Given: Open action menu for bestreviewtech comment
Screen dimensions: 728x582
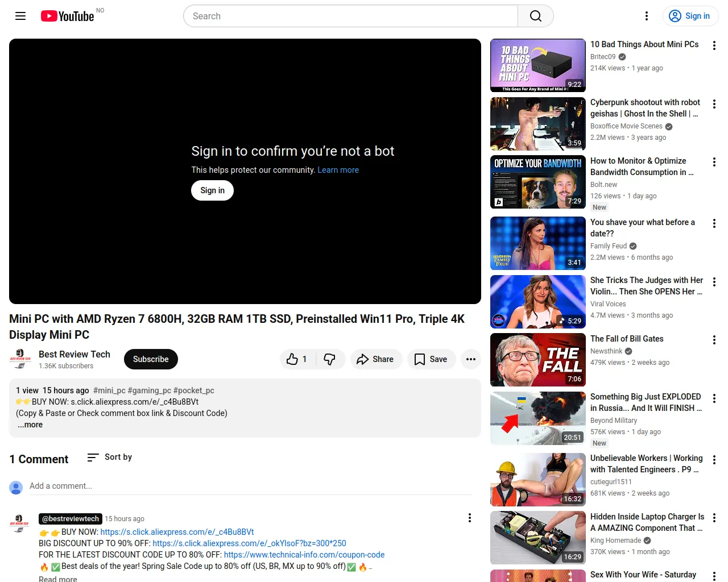Looking at the screenshot, I should (470, 518).
